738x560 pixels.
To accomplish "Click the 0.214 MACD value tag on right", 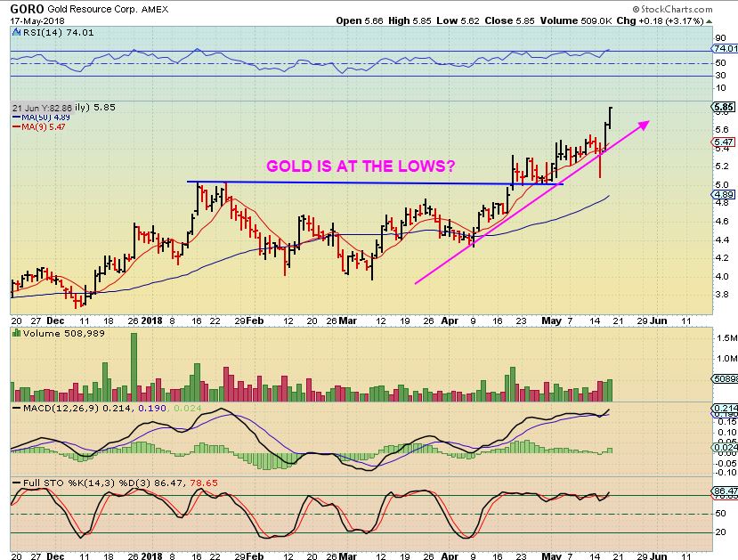I will (725, 408).
